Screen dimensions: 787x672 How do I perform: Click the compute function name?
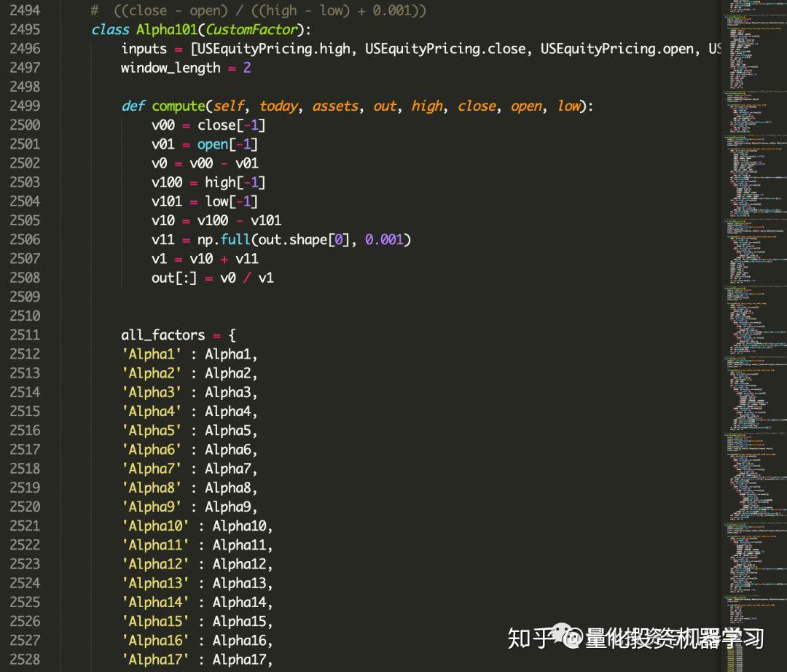pos(178,106)
